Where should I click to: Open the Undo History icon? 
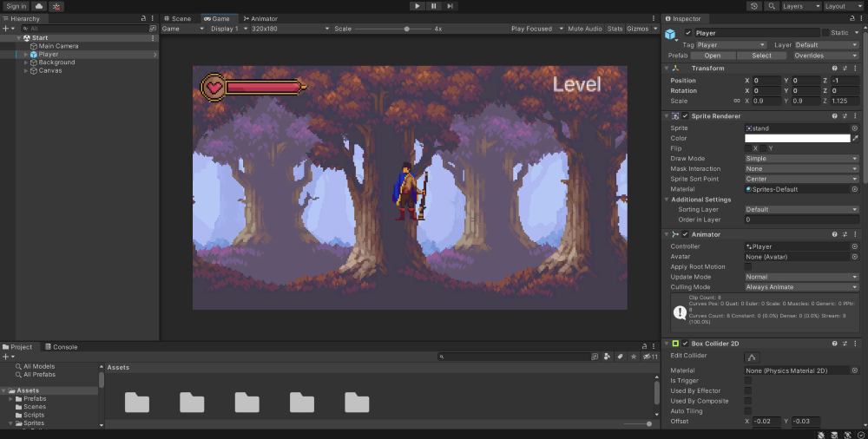pos(753,6)
